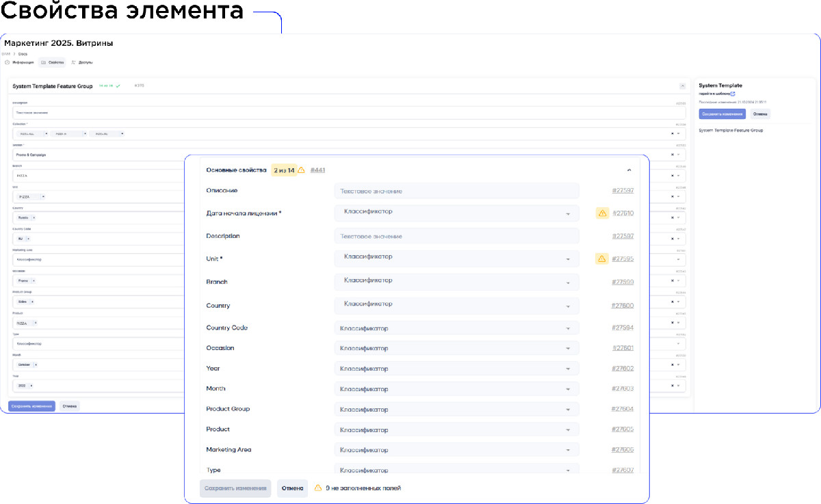821x504 pixels.
Task: Click the Описание text value field
Action: (456, 191)
